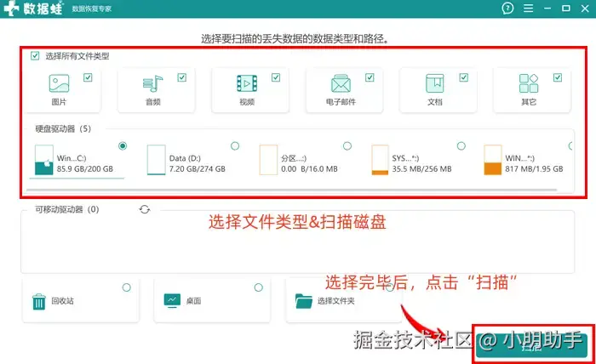Open the help chat icon in title bar
Screen dimensions: 596x364
tap(507, 9)
